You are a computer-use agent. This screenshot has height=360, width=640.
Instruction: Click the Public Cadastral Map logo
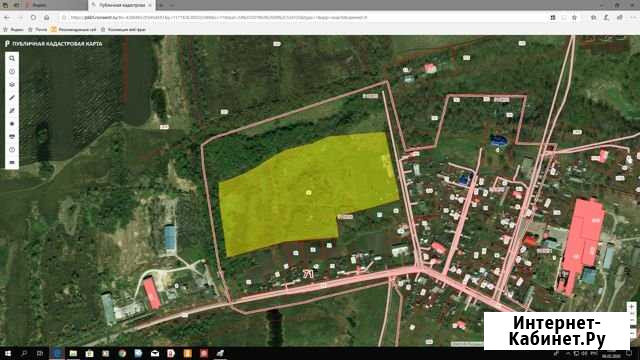click(53, 44)
